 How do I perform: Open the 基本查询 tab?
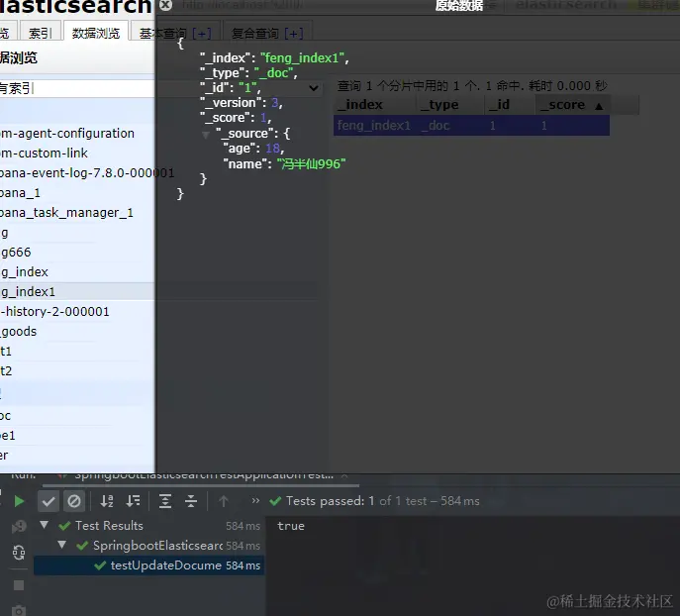(x=163, y=33)
